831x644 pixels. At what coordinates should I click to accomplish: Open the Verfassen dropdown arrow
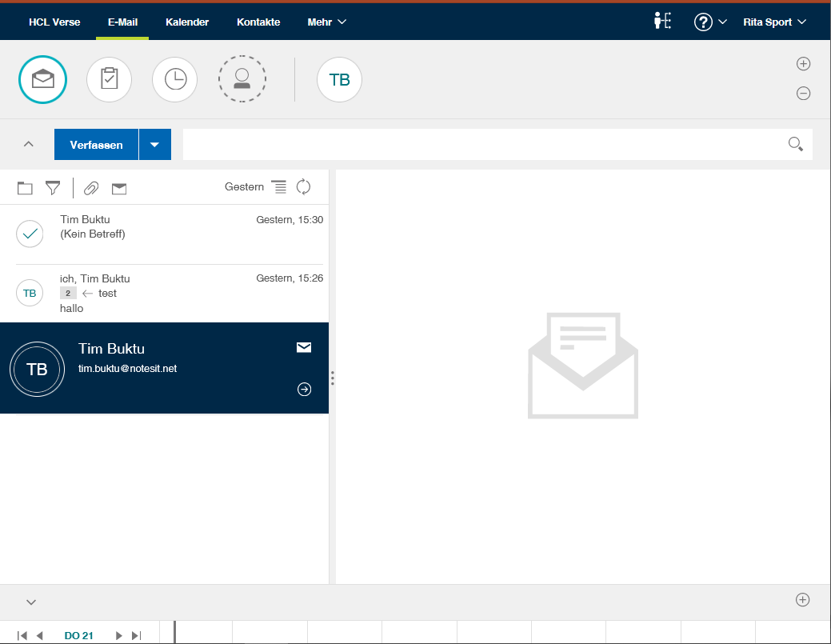pyautogui.click(x=155, y=145)
